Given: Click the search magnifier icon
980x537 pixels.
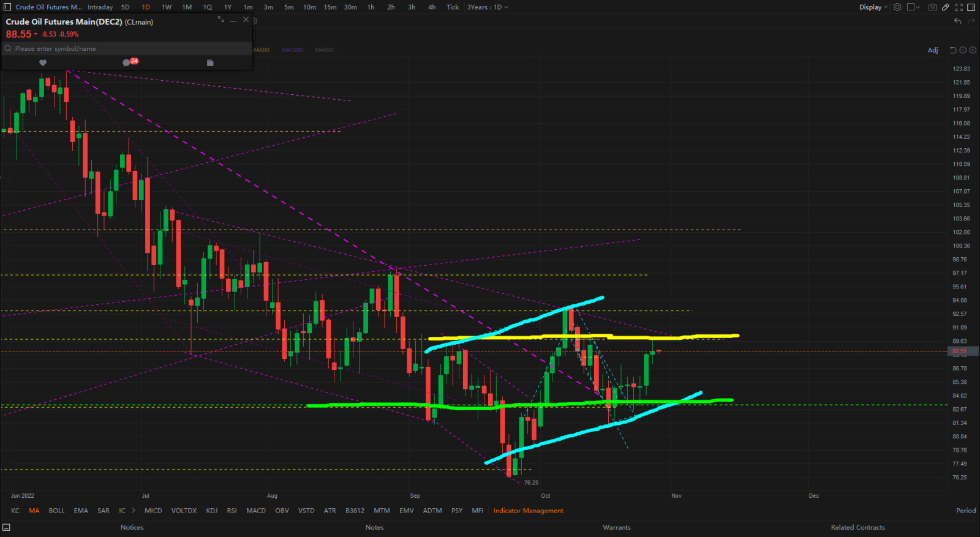Looking at the screenshot, I should (9, 48).
